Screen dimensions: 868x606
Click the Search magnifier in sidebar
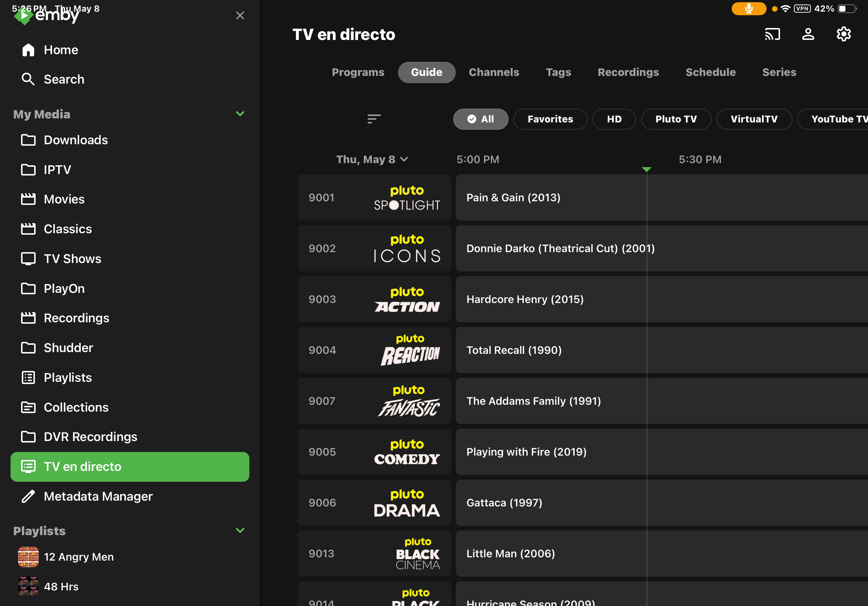pyautogui.click(x=28, y=79)
